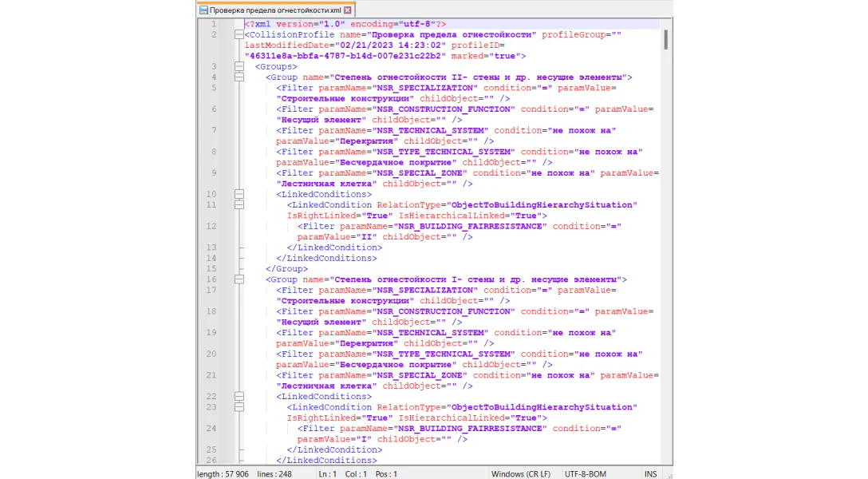The width and height of the screenshot is (868, 479).
Task: Click the length : 57 906 status field
Action: [223, 473]
